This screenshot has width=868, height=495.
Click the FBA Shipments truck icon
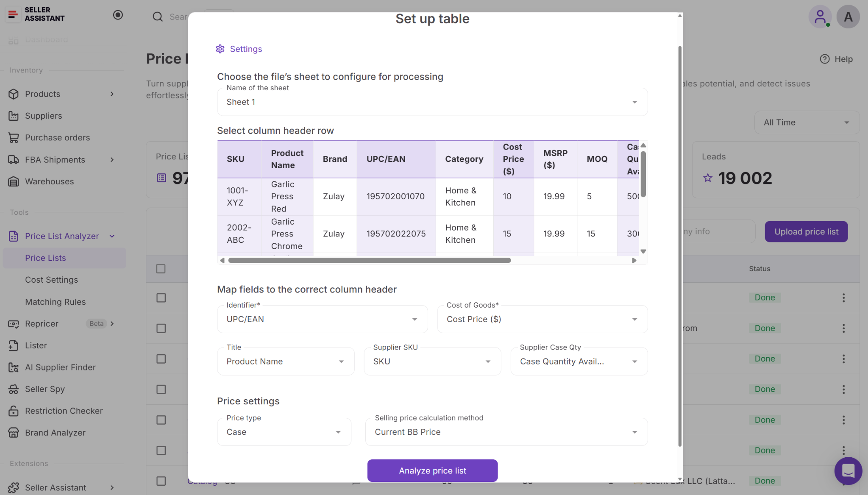click(14, 160)
